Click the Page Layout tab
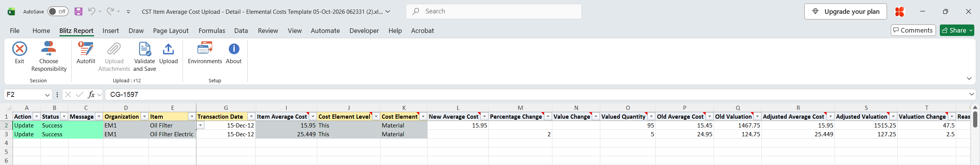 171,31
